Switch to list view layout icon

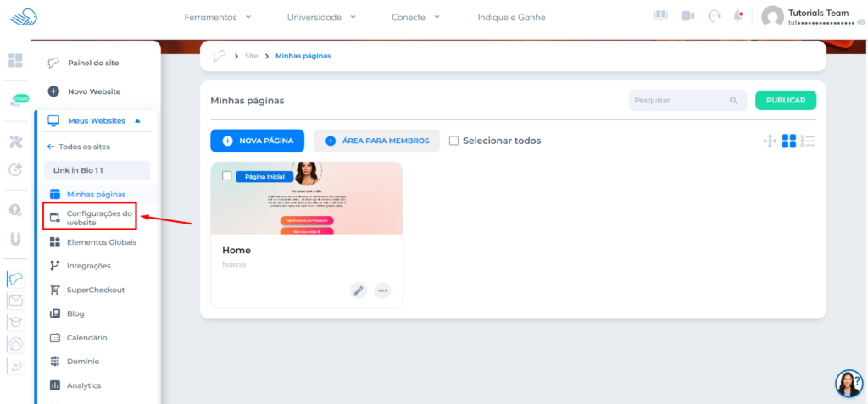808,141
